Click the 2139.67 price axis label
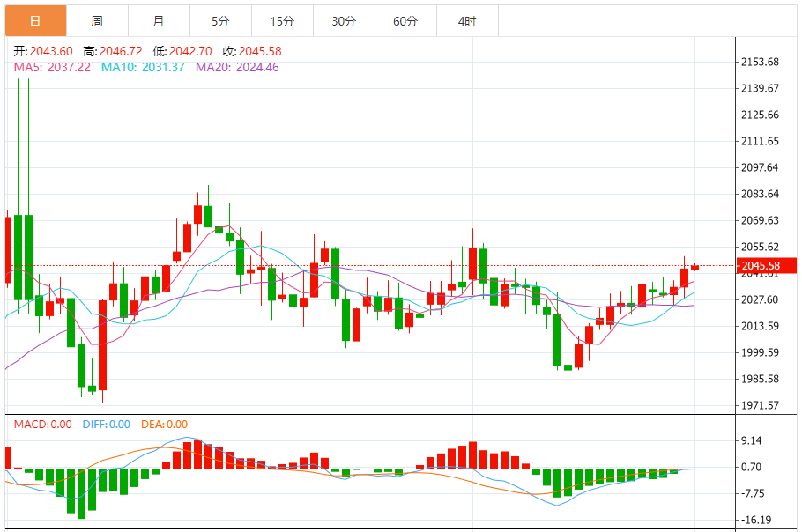 point(760,88)
